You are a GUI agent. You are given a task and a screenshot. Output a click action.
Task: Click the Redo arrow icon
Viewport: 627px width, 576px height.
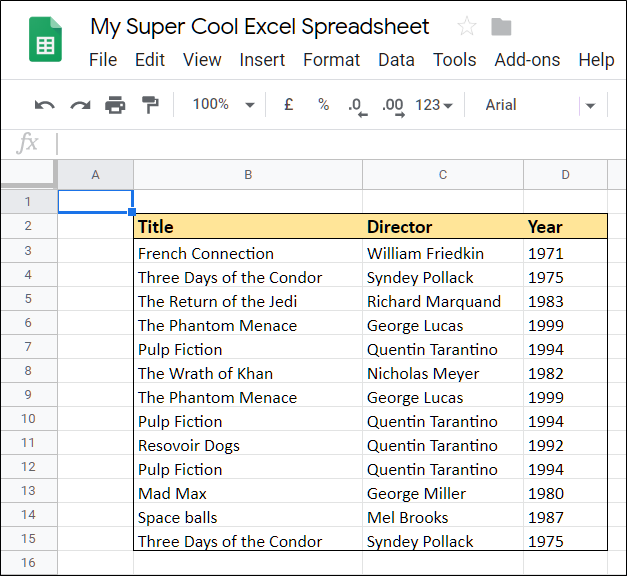tap(80, 105)
